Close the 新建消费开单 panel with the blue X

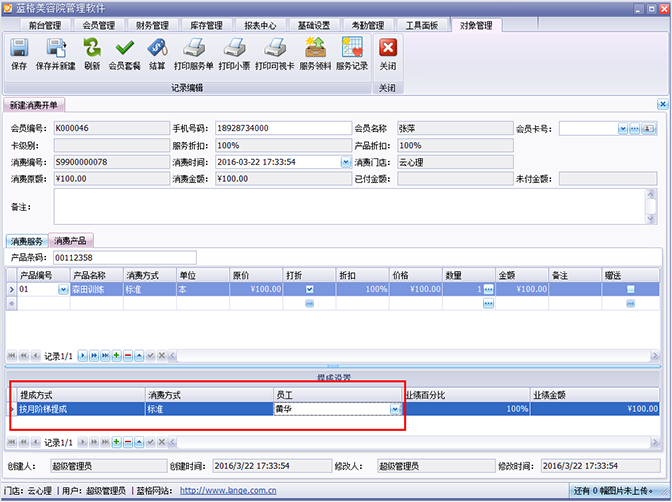pyautogui.click(x=663, y=104)
